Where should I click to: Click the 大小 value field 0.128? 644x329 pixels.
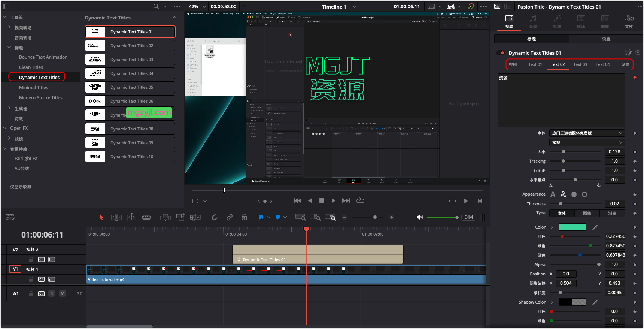[x=614, y=152]
